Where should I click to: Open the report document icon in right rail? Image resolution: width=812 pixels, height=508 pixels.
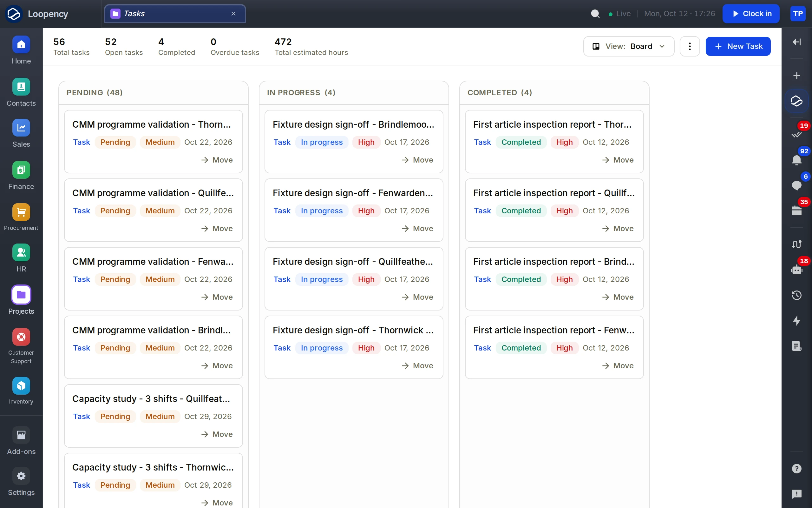796,346
